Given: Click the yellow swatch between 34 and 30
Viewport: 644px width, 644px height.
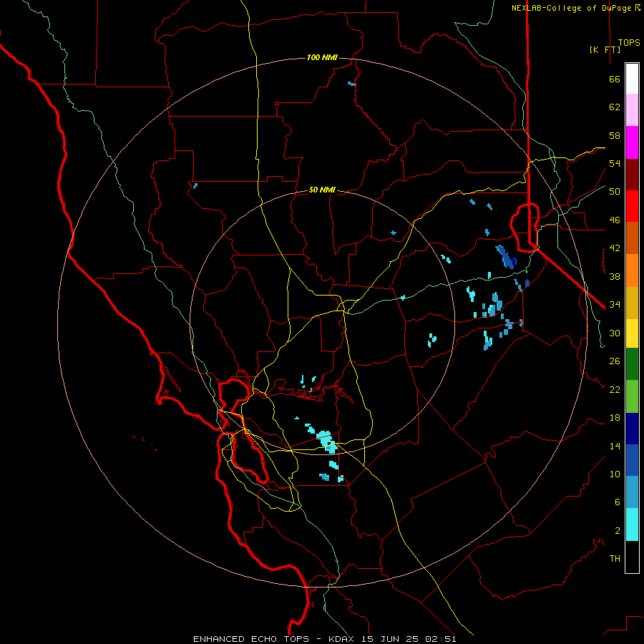Looking at the screenshot, I should point(632,333).
